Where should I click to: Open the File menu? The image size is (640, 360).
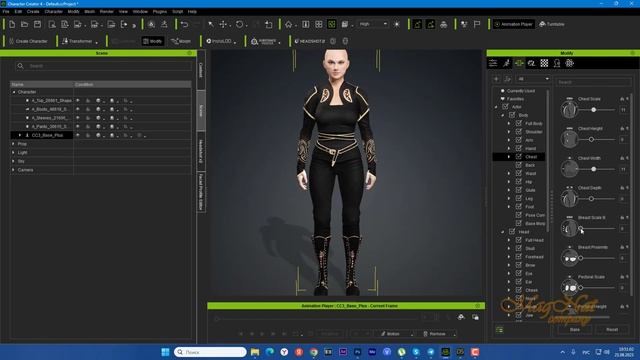[6, 11]
